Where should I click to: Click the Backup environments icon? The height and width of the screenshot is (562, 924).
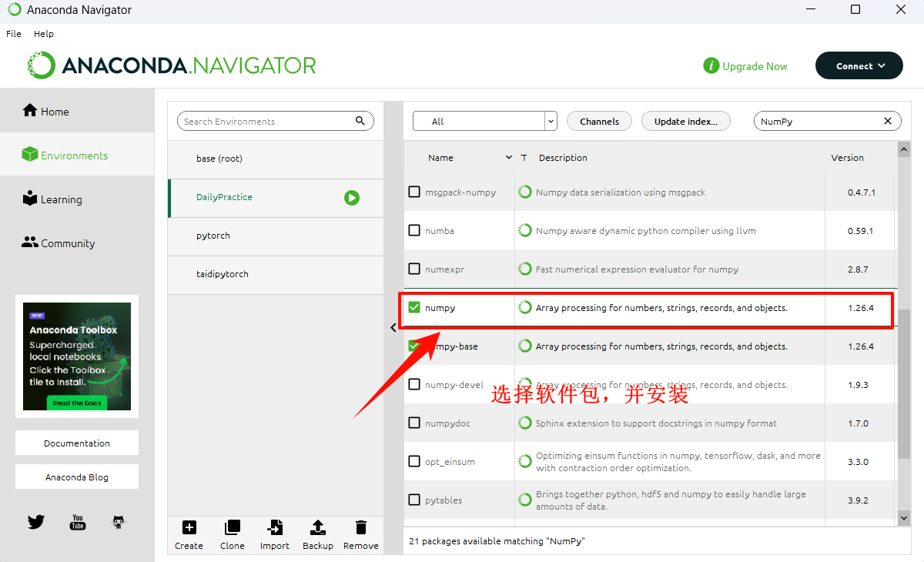[317, 527]
